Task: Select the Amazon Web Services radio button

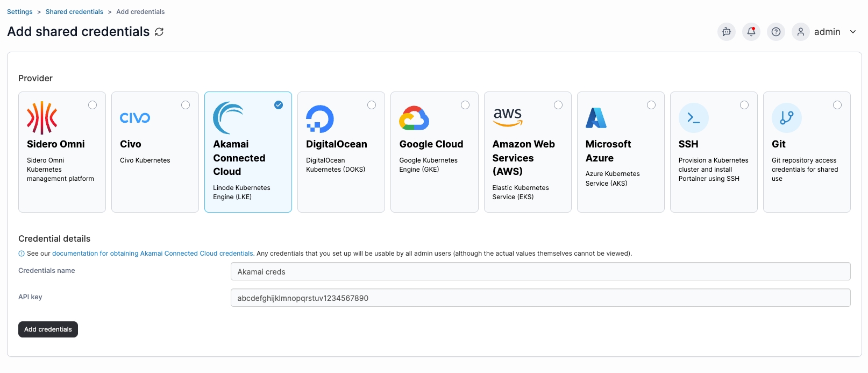Action: pyautogui.click(x=558, y=105)
